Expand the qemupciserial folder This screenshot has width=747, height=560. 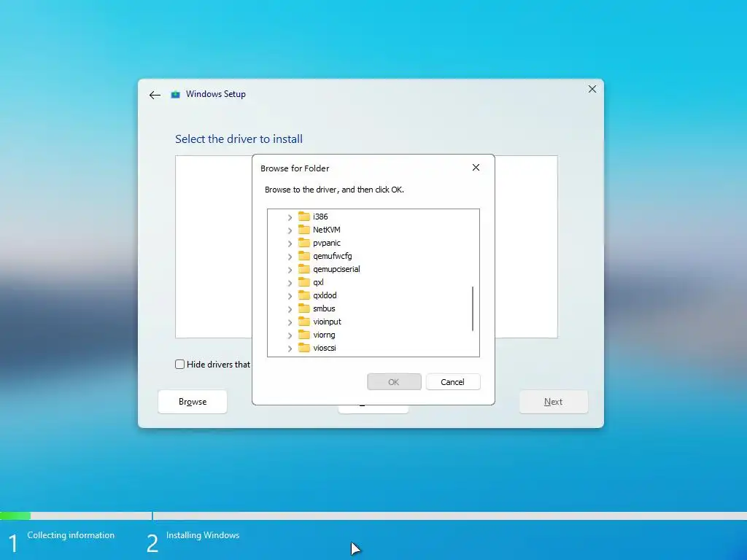click(x=290, y=270)
